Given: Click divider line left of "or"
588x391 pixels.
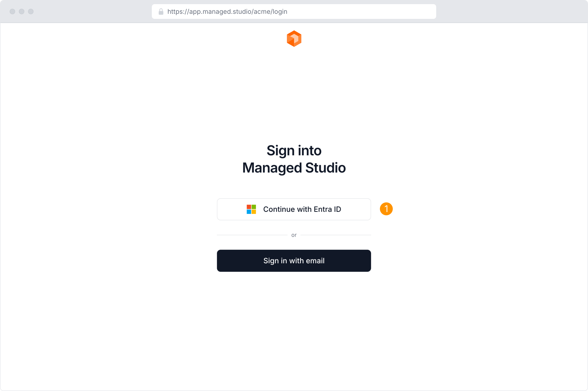Looking at the screenshot, I should (x=252, y=235).
